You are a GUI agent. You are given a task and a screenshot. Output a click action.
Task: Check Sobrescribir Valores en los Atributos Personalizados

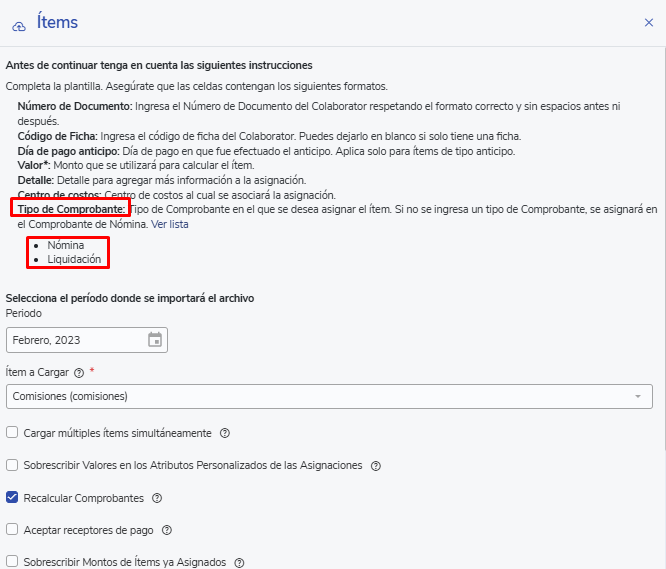pos(12,465)
